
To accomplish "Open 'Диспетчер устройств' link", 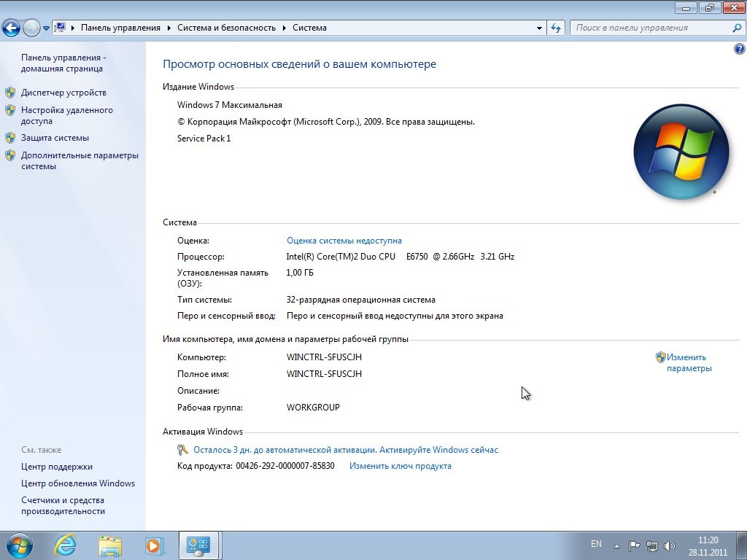I will 63,93.
